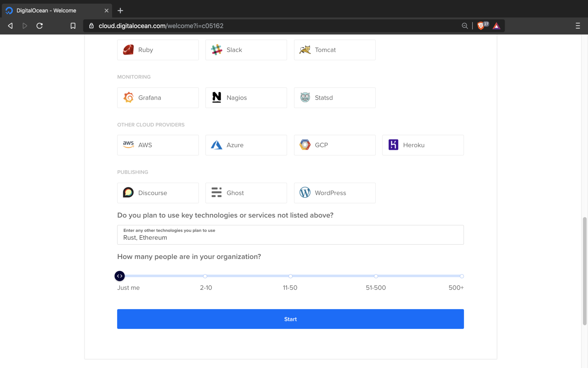Viewport: 588px width, 368px height.
Task: Pick AWS as another cloud provider
Action: 158,145
